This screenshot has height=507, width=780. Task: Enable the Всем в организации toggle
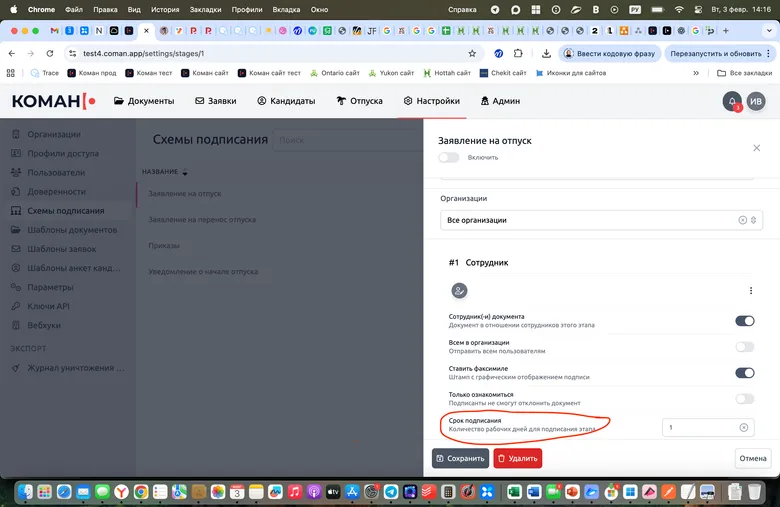coord(744,347)
